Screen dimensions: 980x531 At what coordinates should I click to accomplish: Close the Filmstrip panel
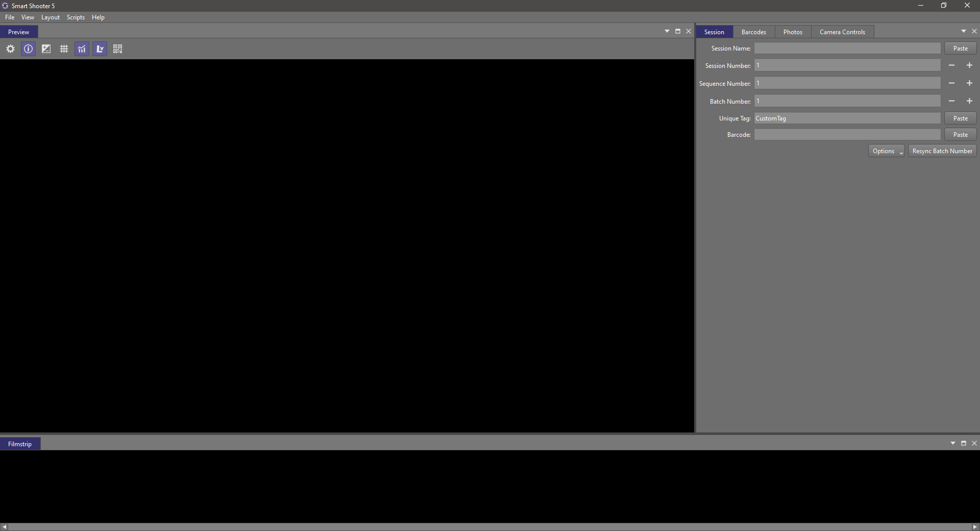point(974,443)
